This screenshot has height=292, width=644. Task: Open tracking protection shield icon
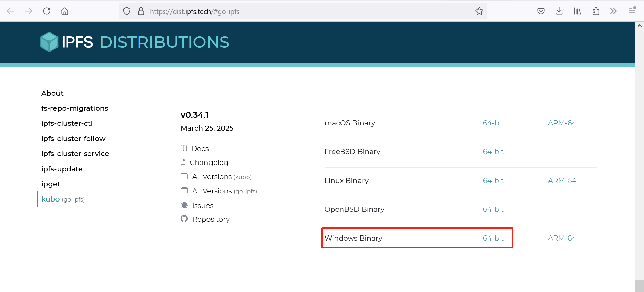(x=127, y=11)
